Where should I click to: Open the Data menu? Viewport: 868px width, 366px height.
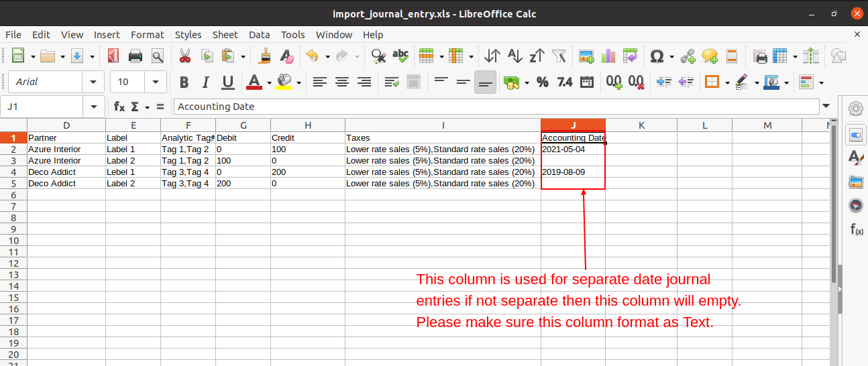[x=259, y=35]
